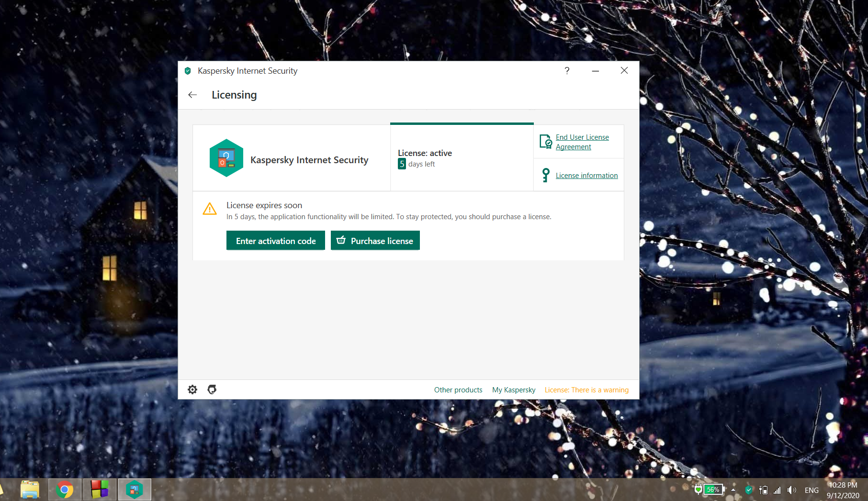Click the Kaspersky Internet Security hexagon product logo
868x501 pixels.
tap(226, 158)
